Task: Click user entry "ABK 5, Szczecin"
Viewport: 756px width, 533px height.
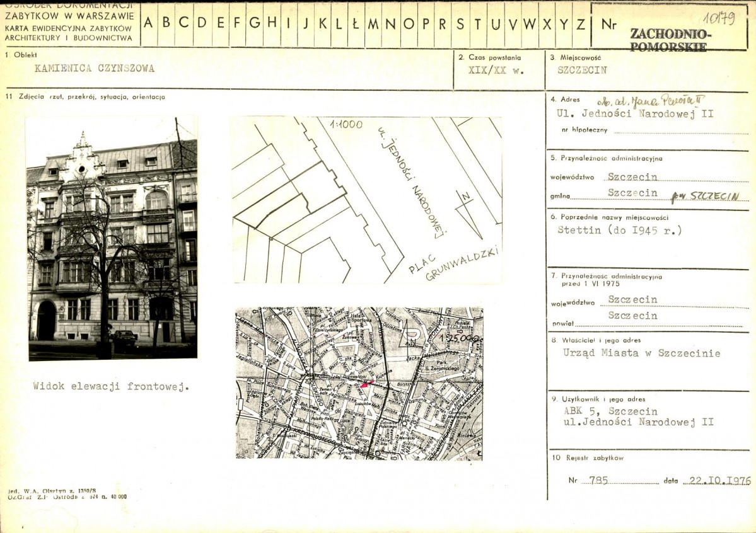Action: [x=602, y=411]
